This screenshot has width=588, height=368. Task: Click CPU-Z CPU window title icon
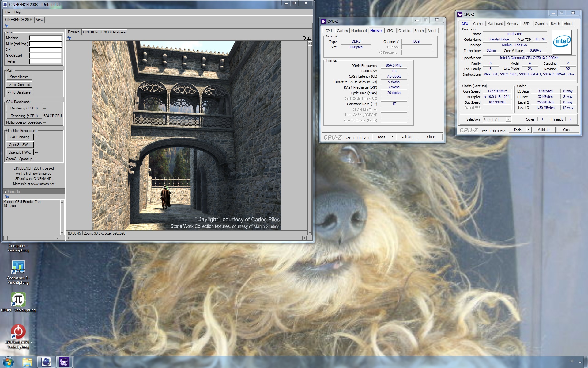pyautogui.click(x=460, y=14)
